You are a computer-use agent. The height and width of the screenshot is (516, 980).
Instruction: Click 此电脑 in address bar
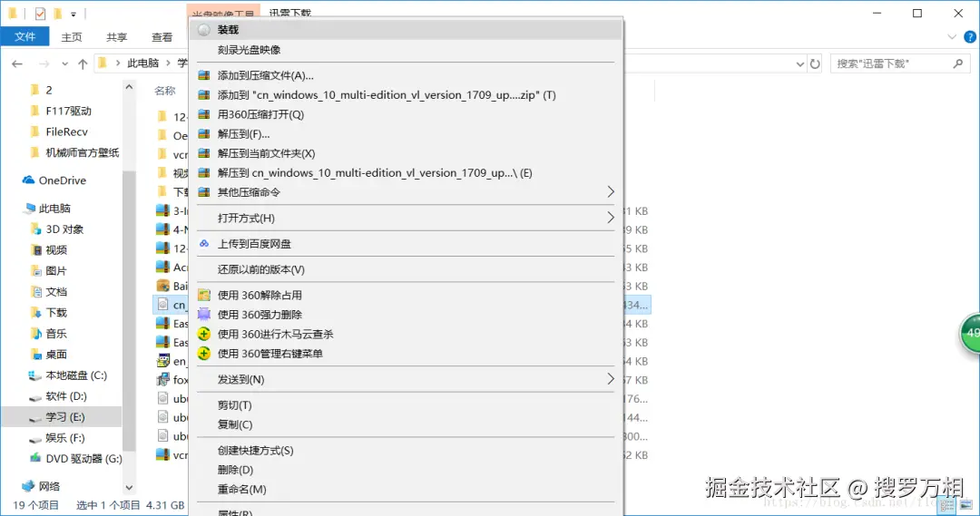[143, 63]
